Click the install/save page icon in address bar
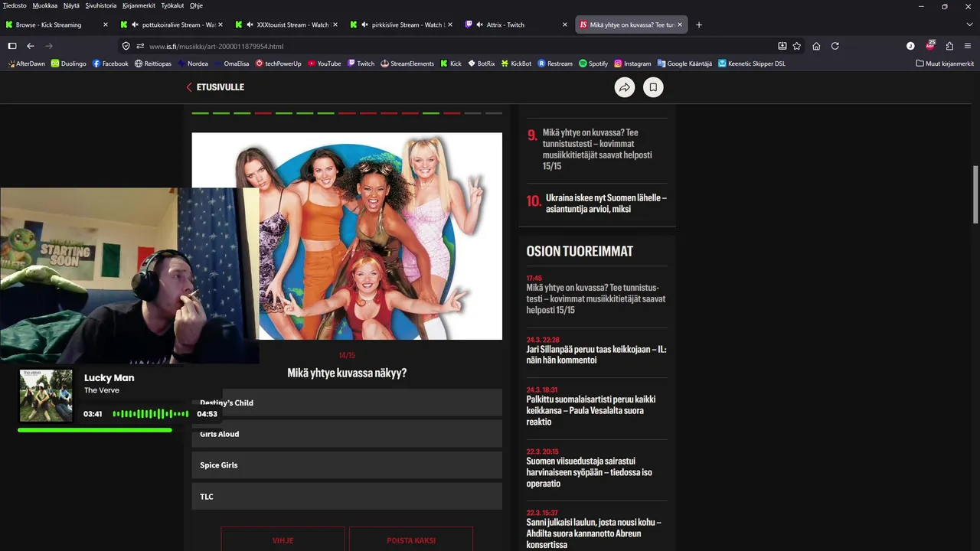 coord(782,46)
